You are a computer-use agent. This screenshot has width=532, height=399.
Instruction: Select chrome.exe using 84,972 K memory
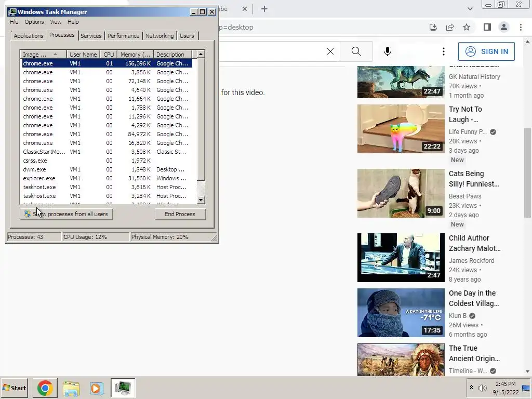(x=108, y=134)
